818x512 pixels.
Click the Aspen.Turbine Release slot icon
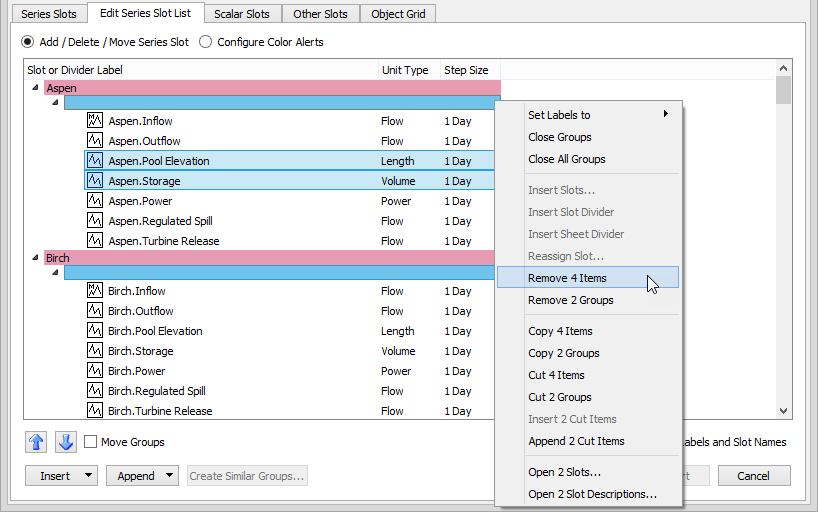(x=96, y=241)
